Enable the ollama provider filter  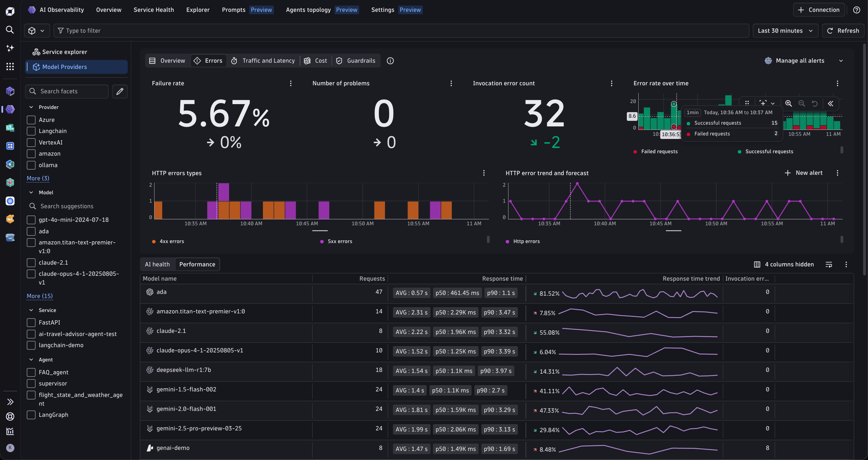point(31,165)
